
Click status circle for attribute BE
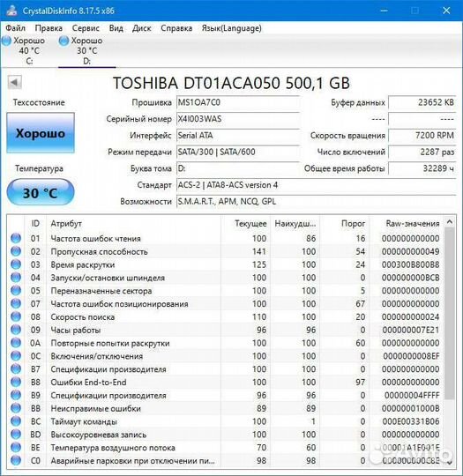(x=16, y=448)
